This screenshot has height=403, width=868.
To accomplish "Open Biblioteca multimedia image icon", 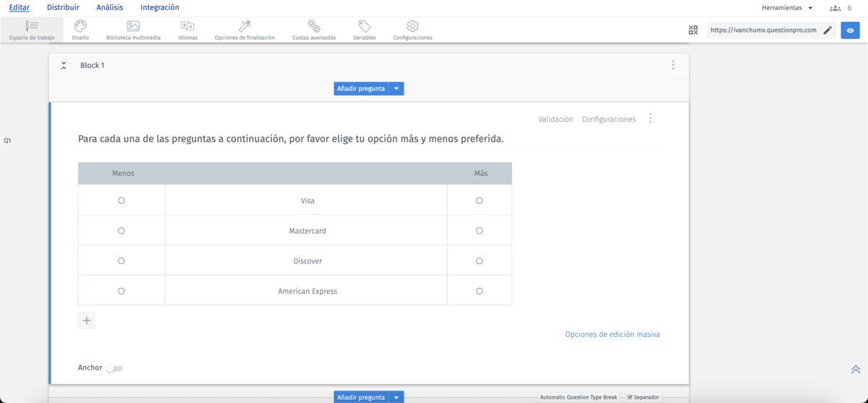I will 133,26.
